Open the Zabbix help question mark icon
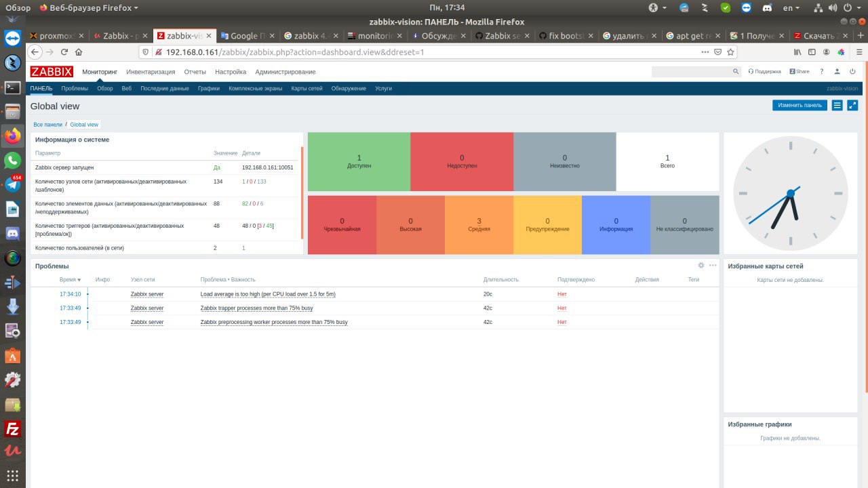Viewport: 868px width, 488px height. (821, 71)
